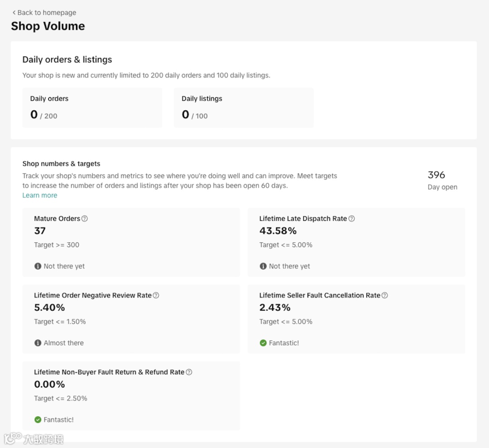The width and height of the screenshot is (489, 448).
Task: Open the Learn more link
Action: (x=40, y=195)
